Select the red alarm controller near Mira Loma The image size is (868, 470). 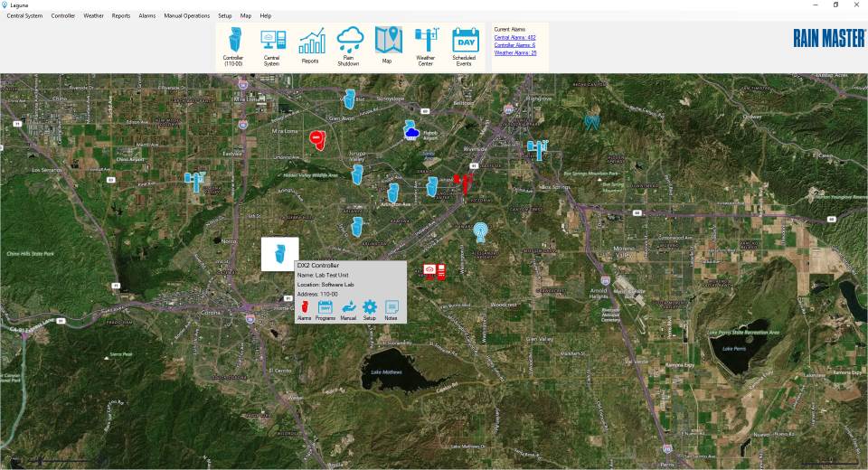click(x=317, y=140)
